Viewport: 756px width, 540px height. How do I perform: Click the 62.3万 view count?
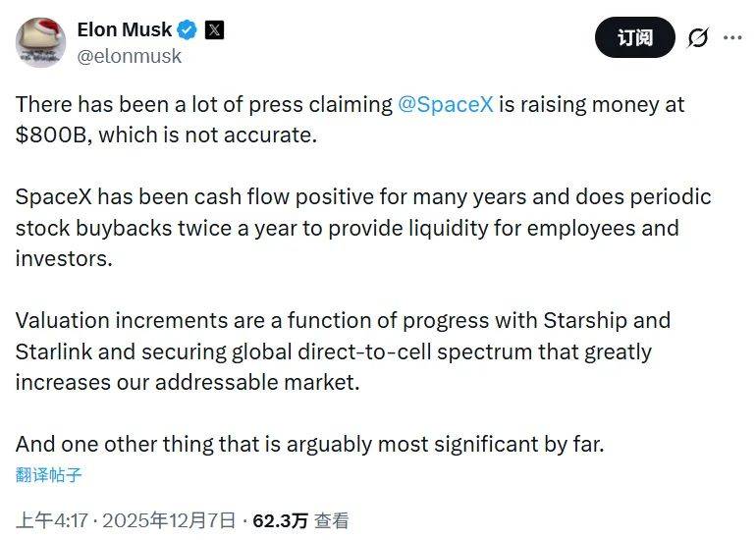[x=279, y=520]
